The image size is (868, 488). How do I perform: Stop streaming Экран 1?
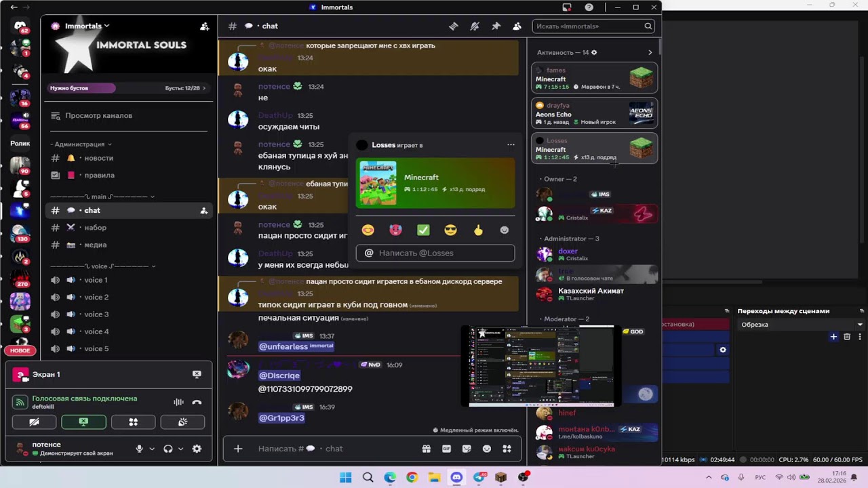197,374
